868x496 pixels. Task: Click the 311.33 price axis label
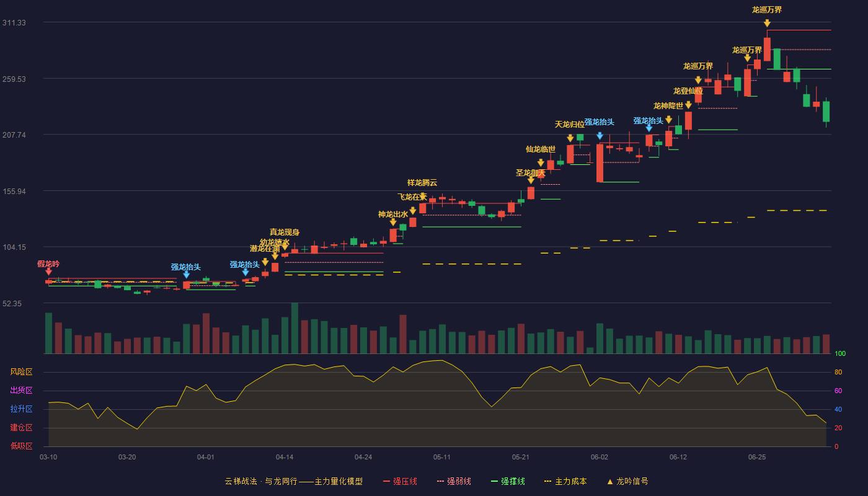pos(14,23)
